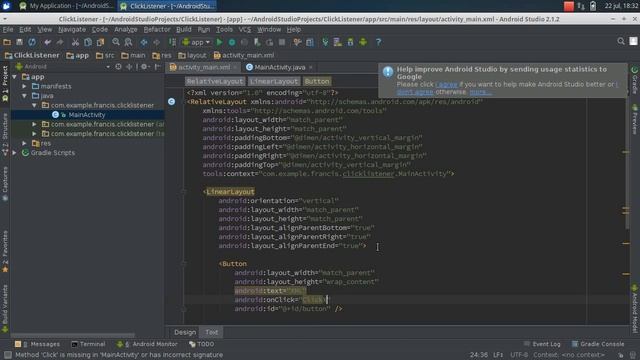Run the app with green play icon
640x360 pixels.
click(x=219, y=42)
